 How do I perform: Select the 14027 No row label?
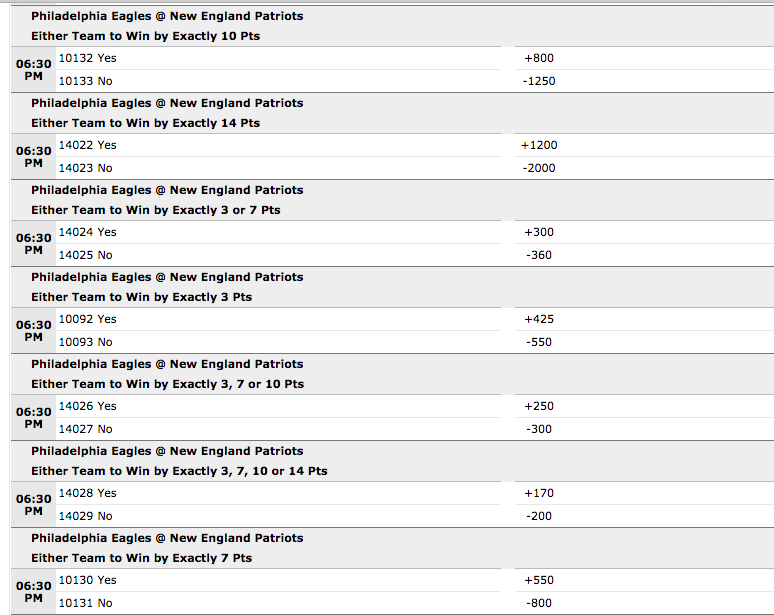[x=85, y=429]
